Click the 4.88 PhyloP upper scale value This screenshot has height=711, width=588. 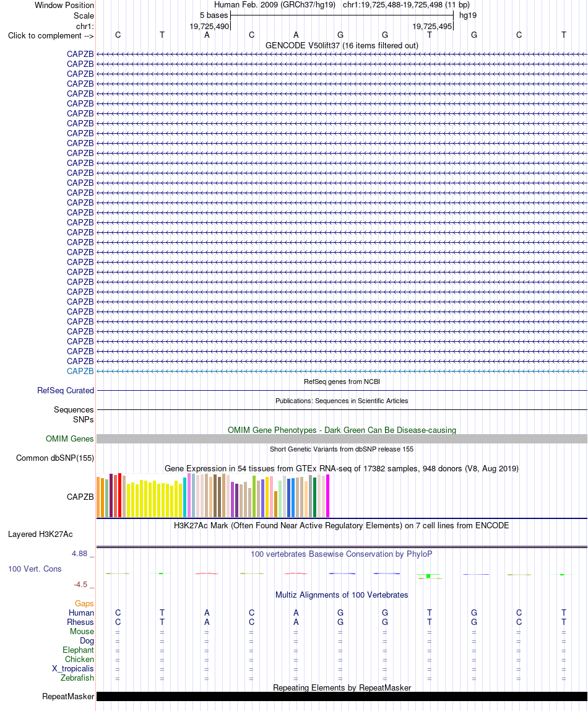coord(80,554)
